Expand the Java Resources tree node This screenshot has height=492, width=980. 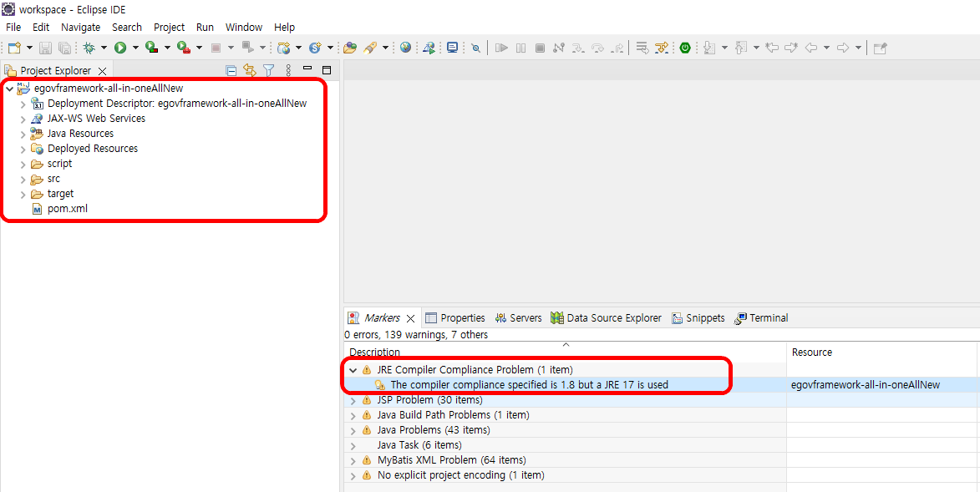(23, 134)
